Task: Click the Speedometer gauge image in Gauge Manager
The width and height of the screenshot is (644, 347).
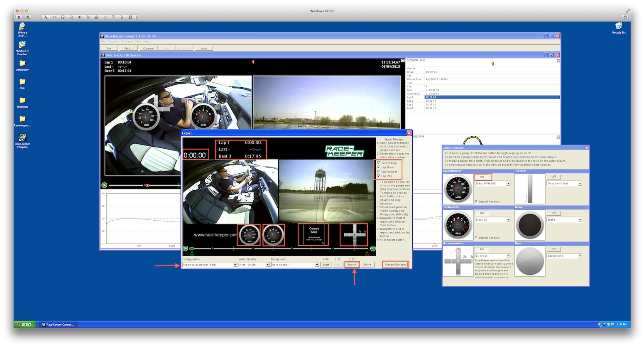Action: [x=458, y=189]
